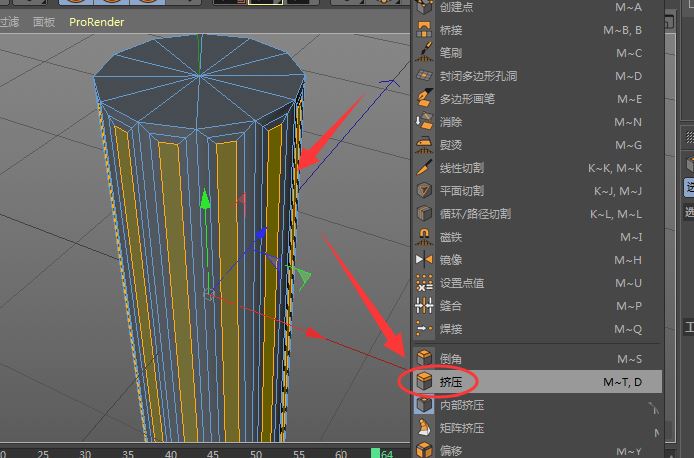Choose Set Point Value (设置点值) entry
Image resolution: width=694 pixels, height=458 pixels.
462,283
